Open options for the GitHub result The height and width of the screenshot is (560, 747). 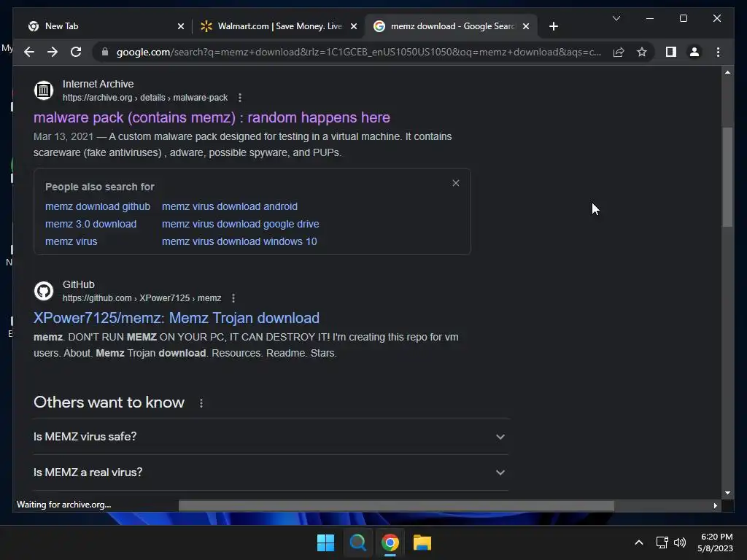[233, 298]
